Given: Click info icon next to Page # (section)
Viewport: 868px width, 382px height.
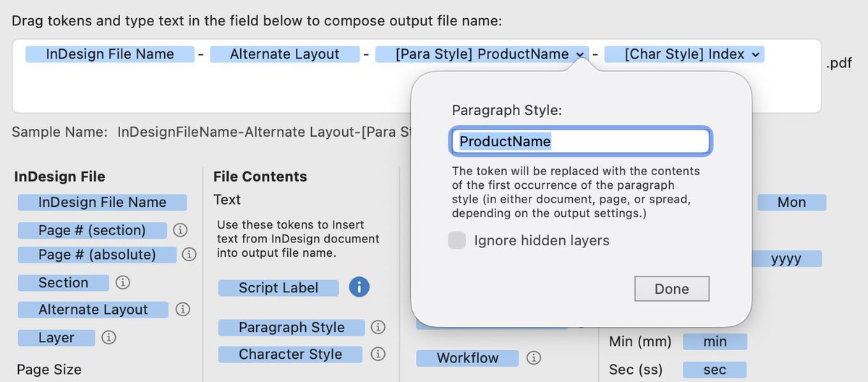Looking at the screenshot, I should click(182, 230).
